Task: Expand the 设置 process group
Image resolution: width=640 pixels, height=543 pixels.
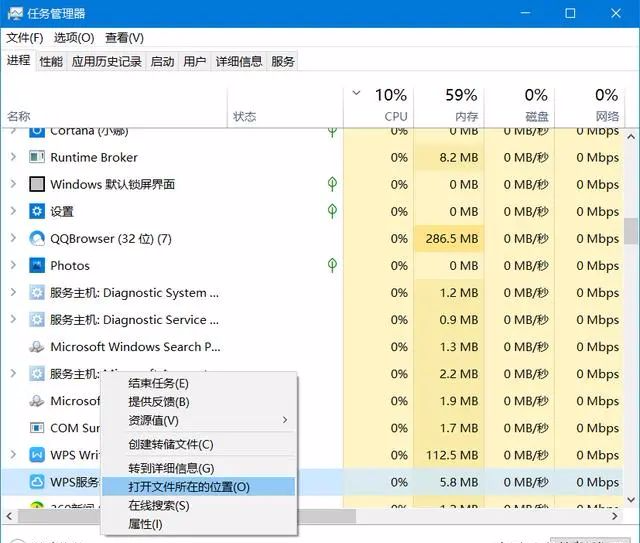Action: (13, 211)
